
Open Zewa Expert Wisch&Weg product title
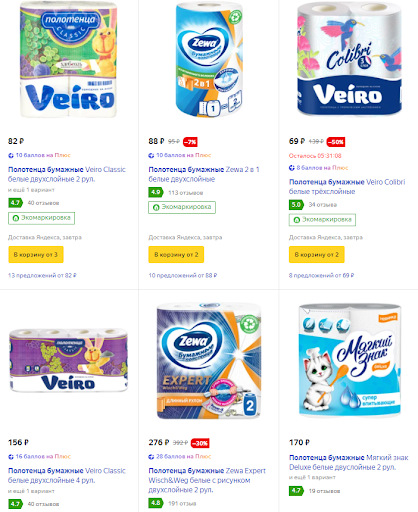[x=207, y=480]
